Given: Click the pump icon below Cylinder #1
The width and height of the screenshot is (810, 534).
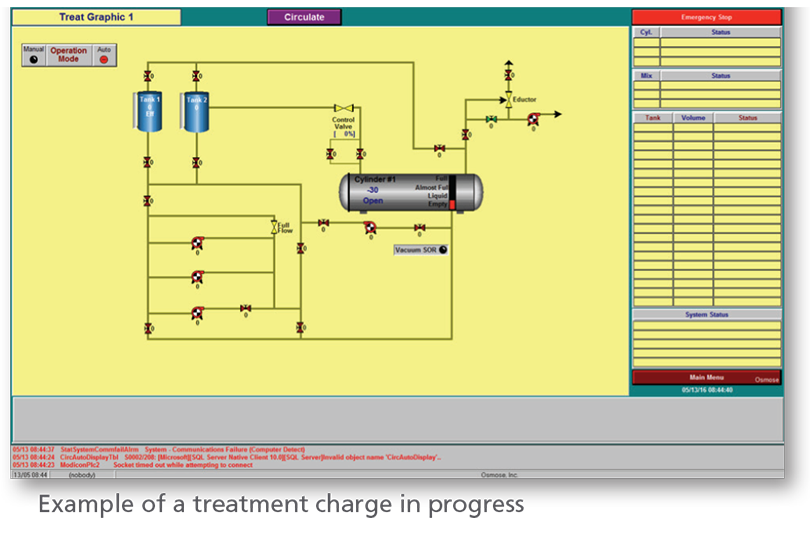Looking at the screenshot, I should 370,227.
